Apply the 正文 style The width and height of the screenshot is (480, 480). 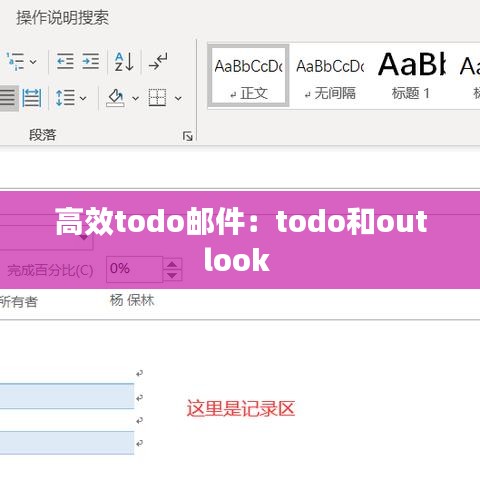coord(249,76)
